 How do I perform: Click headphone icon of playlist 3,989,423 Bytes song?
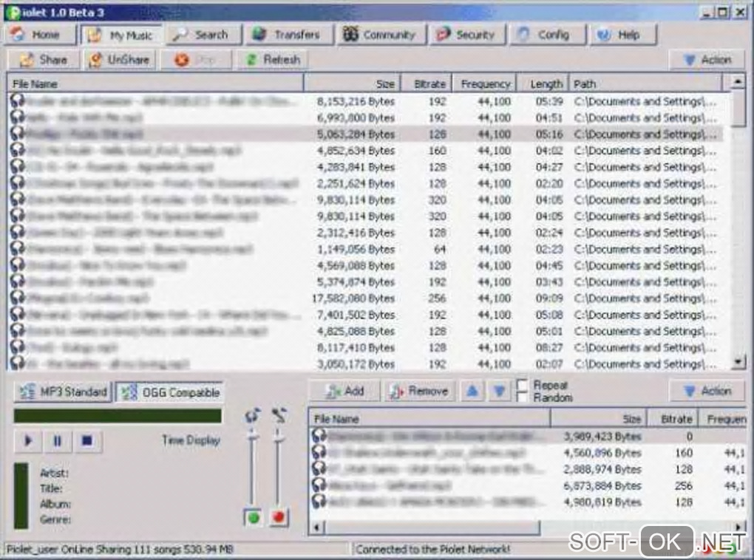(x=319, y=435)
